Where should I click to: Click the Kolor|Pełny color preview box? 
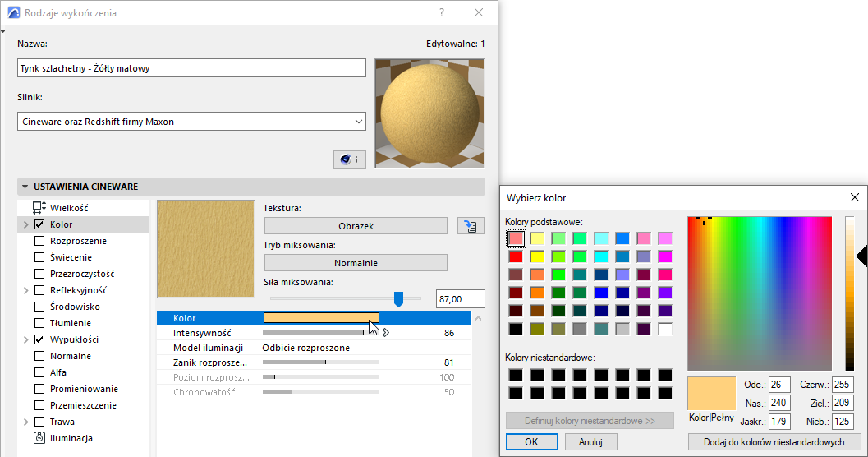click(711, 393)
